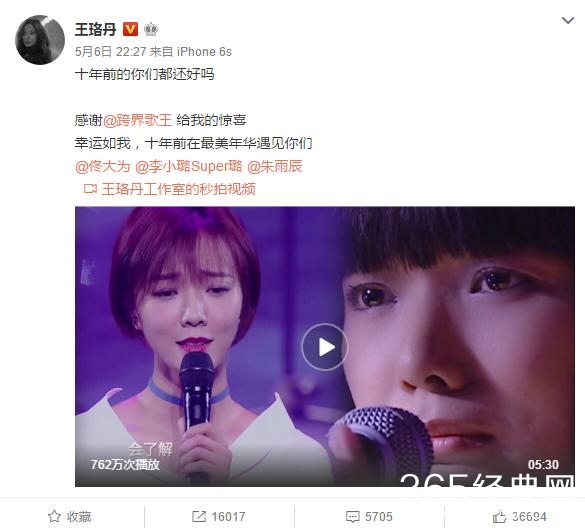This screenshot has width=585, height=528.
Task: Click the star 收藏 favorite icon
Action: 54,516
